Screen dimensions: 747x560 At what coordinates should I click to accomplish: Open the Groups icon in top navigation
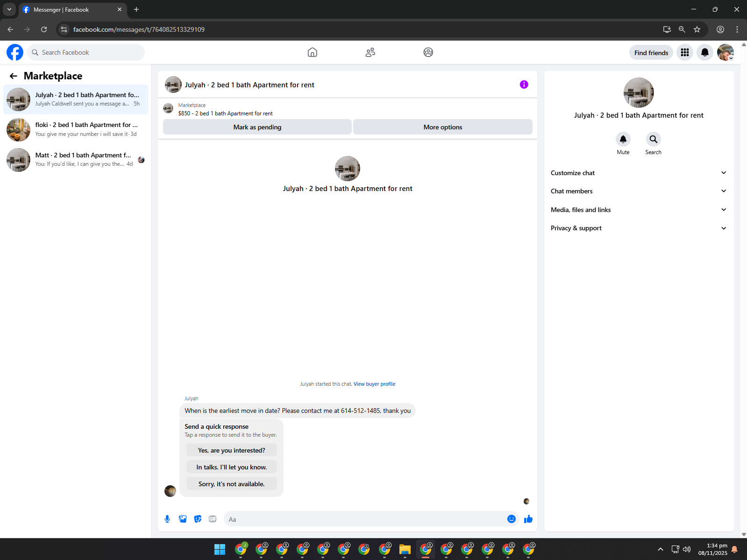[428, 52]
